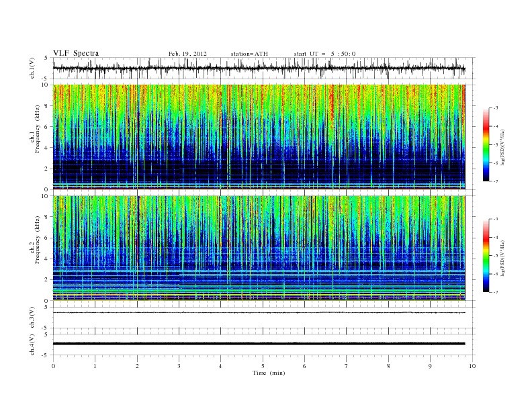Viewport: 532px width, 411px height.
Task: Click the ch.2 colorbar label 'log(PSD)(V²/Hz)'
Action: tap(502, 258)
